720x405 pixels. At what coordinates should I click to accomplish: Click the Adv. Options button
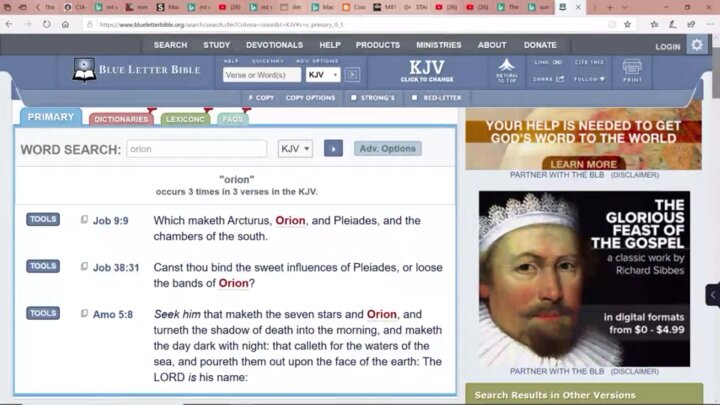[387, 148]
